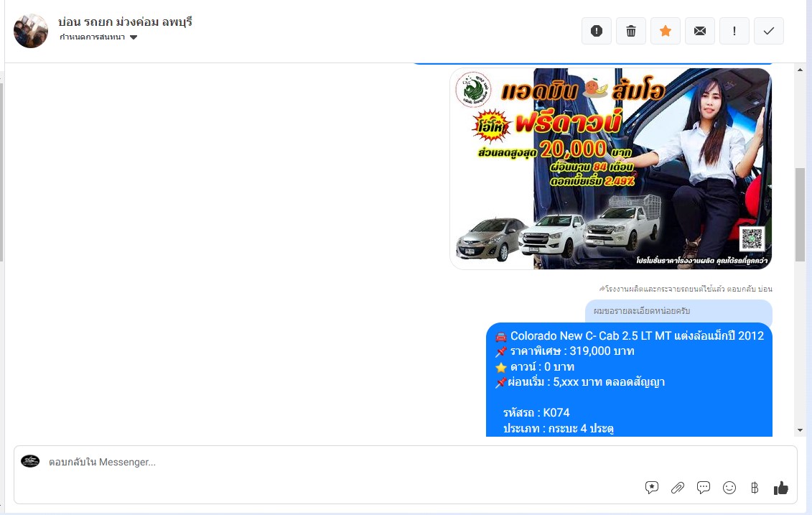Attach a file with paperclip icon
812x515 pixels.
pyautogui.click(x=677, y=488)
